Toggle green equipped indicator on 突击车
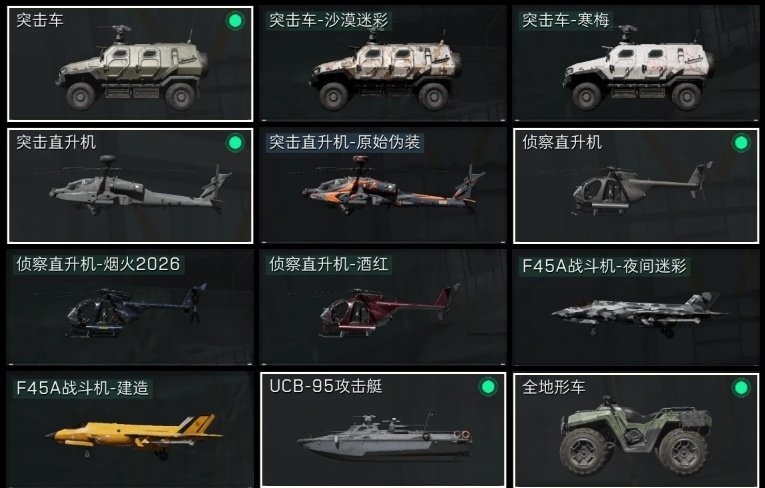765x488 pixels. click(x=235, y=21)
